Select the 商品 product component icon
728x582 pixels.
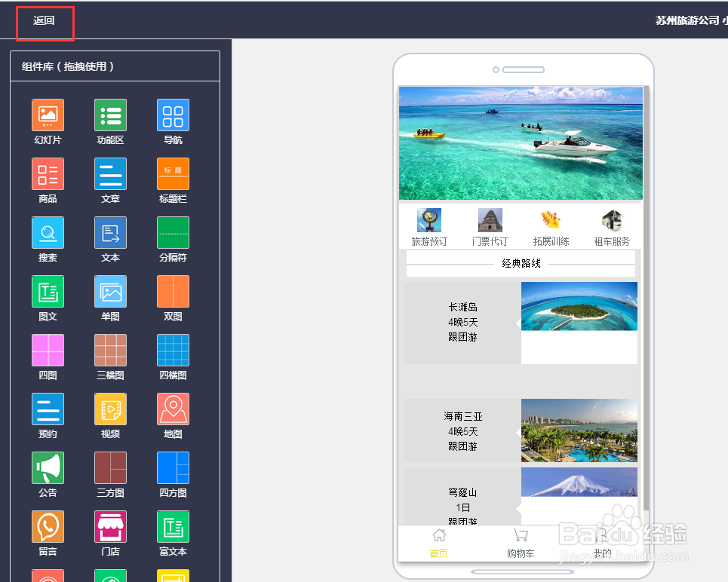(x=48, y=174)
